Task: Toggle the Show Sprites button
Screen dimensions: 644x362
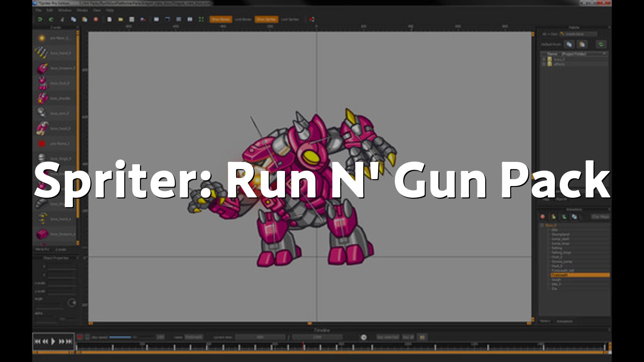Action: tap(266, 19)
